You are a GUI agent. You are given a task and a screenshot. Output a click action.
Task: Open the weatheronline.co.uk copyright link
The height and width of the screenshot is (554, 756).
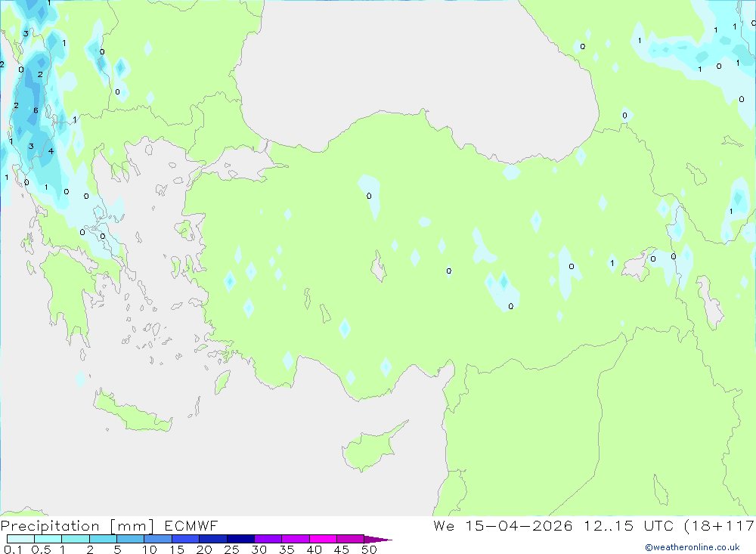click(692, 547)
